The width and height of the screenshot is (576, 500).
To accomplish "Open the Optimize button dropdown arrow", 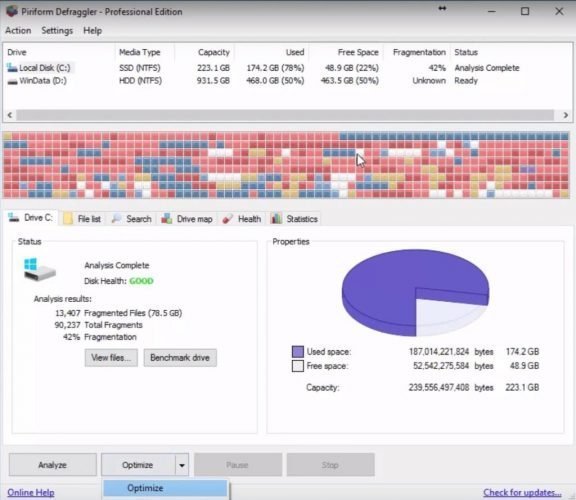I will (182, 465).
